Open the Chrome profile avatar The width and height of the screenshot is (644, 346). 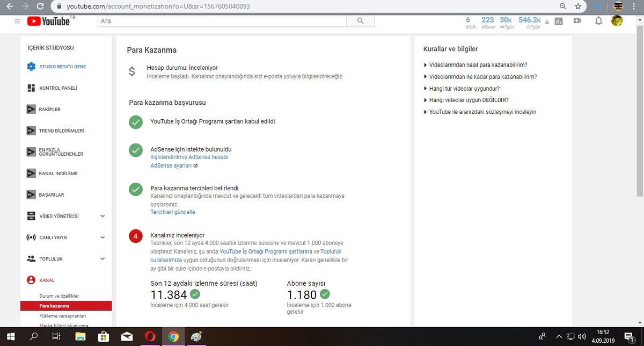pos(617,6)
